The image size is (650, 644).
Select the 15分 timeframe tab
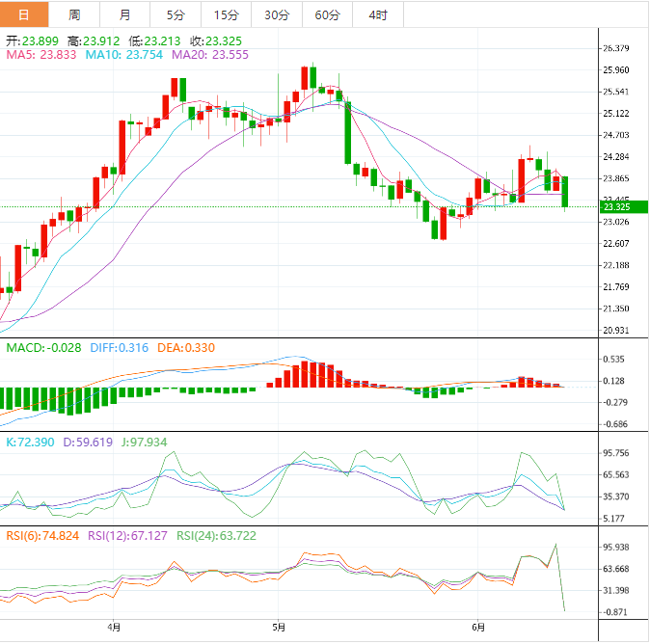226,14
